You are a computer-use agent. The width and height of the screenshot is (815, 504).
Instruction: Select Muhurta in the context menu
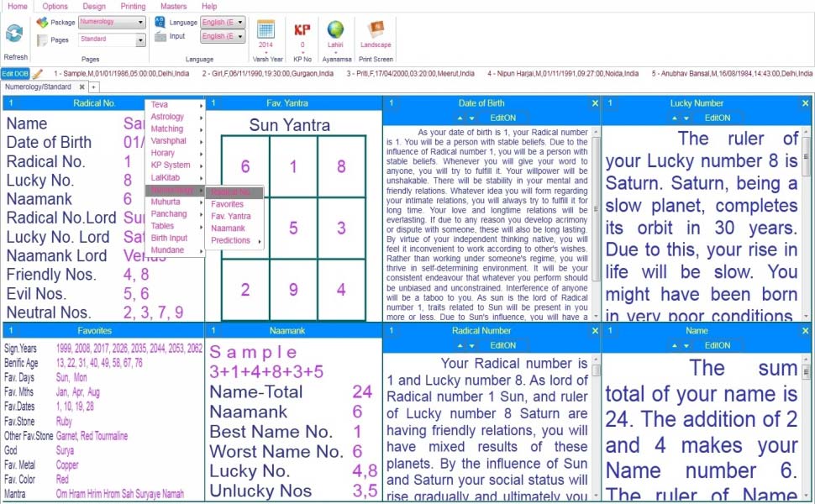coord(175,202)
